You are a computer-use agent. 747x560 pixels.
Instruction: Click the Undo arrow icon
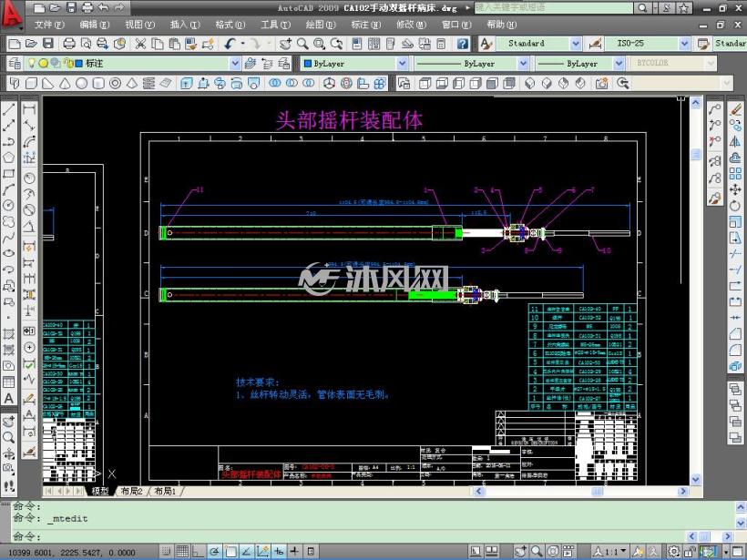pyautogui.click(x=230, y=44)
